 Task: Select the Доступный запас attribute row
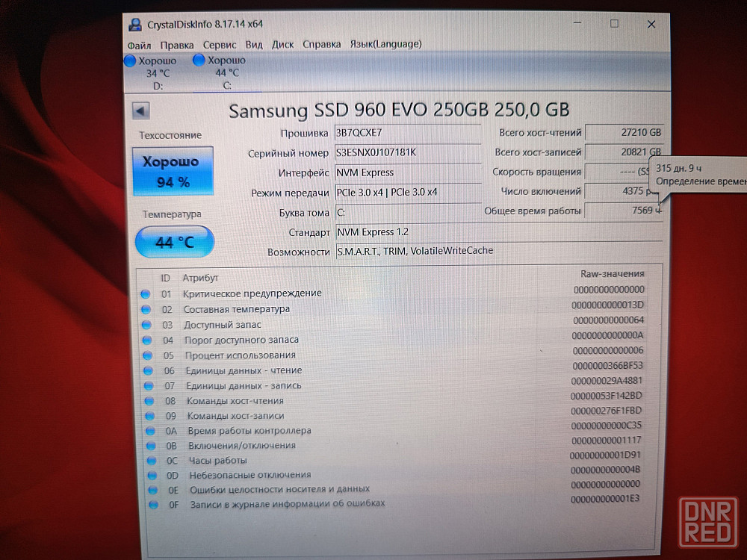tap(394, 323)
